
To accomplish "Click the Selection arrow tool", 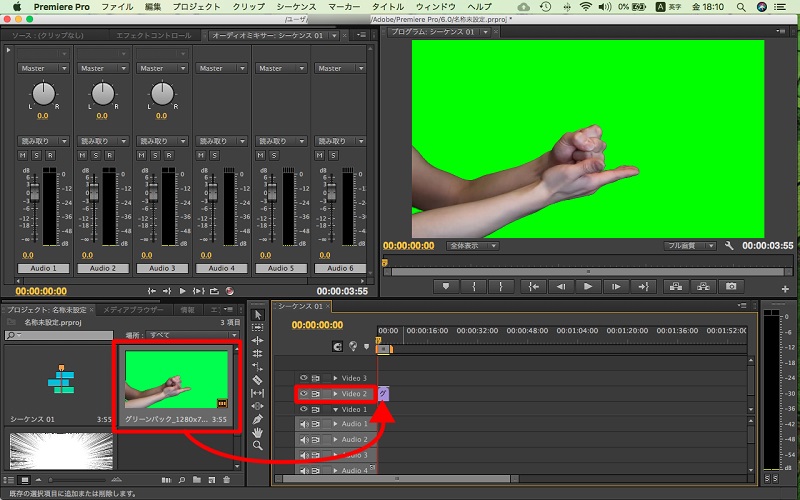I will 257,315.
